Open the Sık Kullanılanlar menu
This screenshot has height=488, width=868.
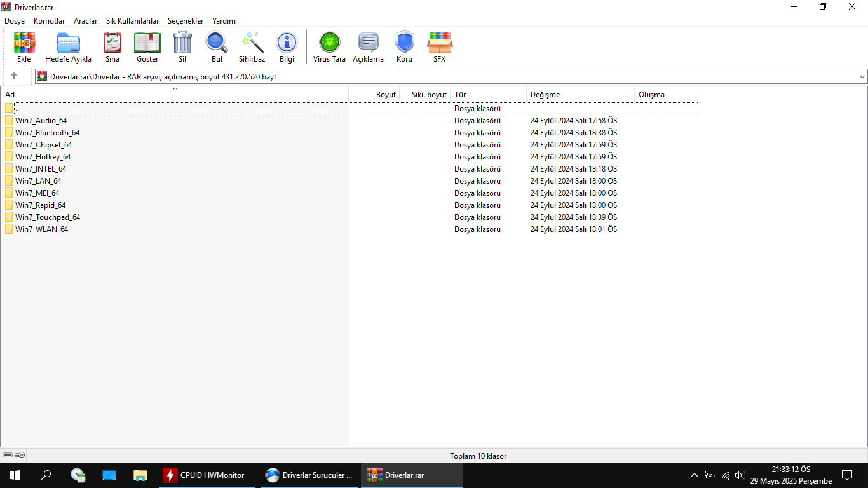(x=133, y=21)
